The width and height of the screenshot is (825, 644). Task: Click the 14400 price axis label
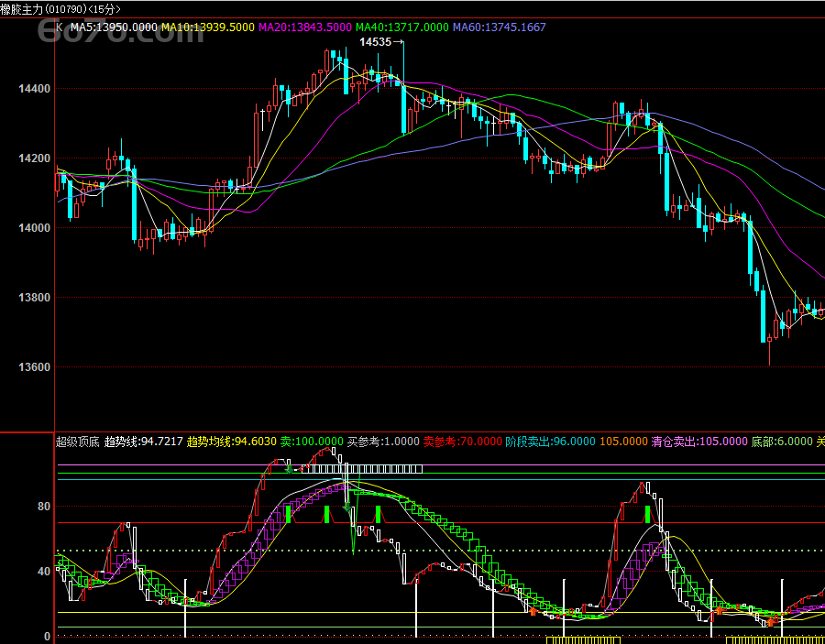(x=34, y=89)
